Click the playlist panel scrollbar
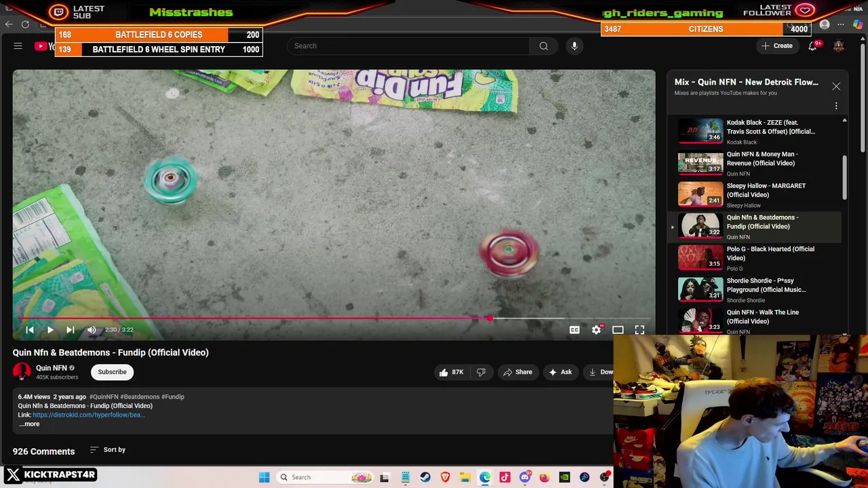Screen dimensions: 868x488 click(x=844, y=178)
